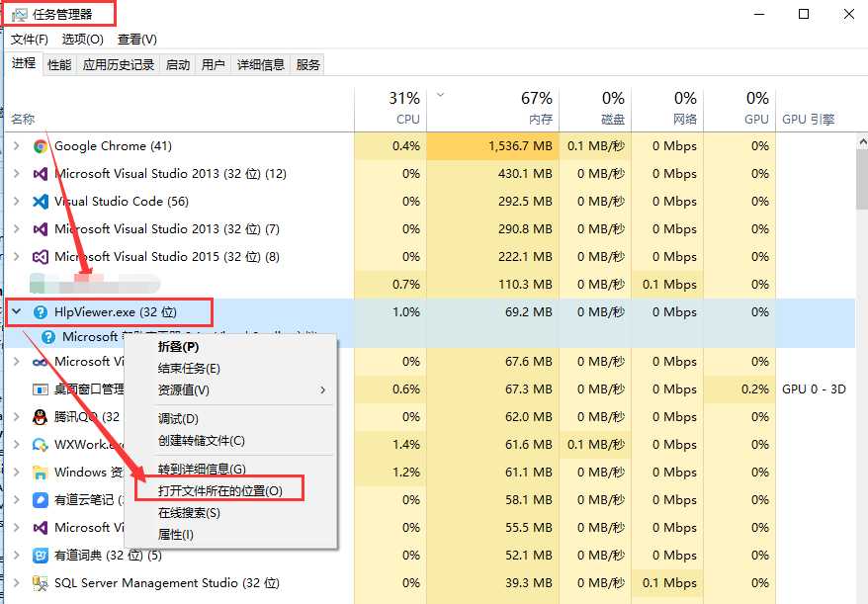Image resolution: width=868 pixels, height=604 pixels.
Task: Click the Tencent QQ penguin icon
Action: coord(40,417)
